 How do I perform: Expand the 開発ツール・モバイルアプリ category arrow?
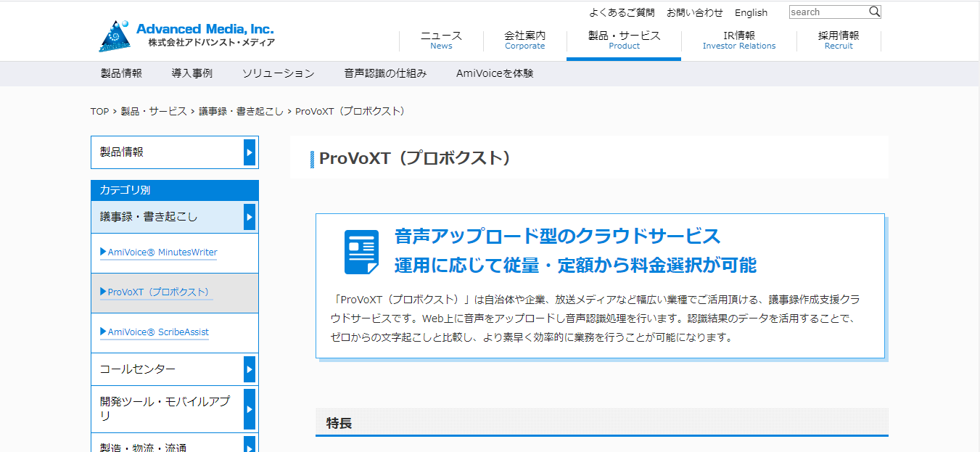pos(250,409)
